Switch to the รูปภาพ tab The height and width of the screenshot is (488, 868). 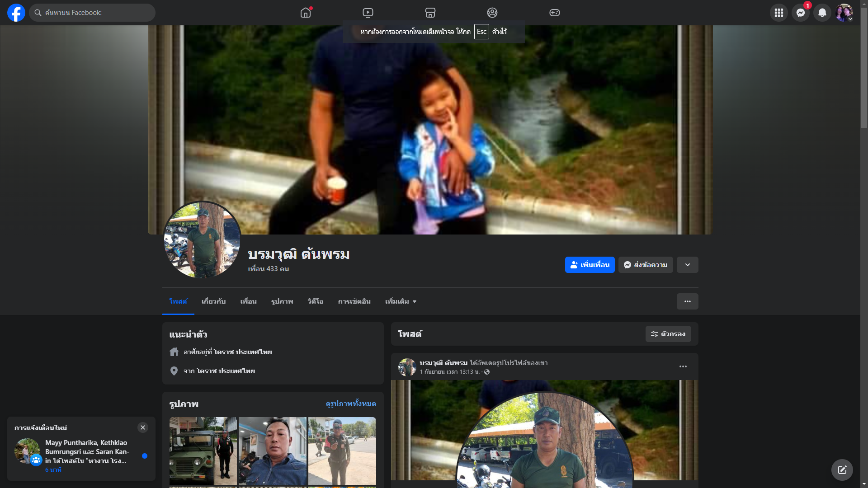point(282,301)
